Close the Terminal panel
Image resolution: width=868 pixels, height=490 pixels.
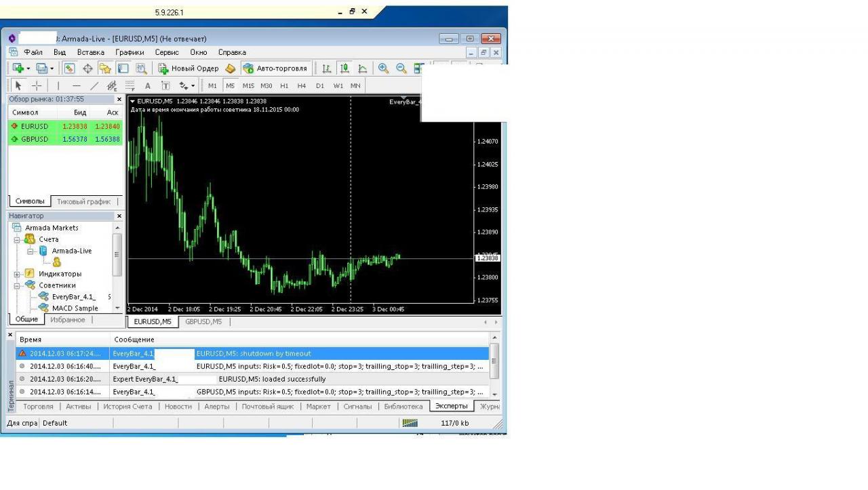(x=10, y=335)
